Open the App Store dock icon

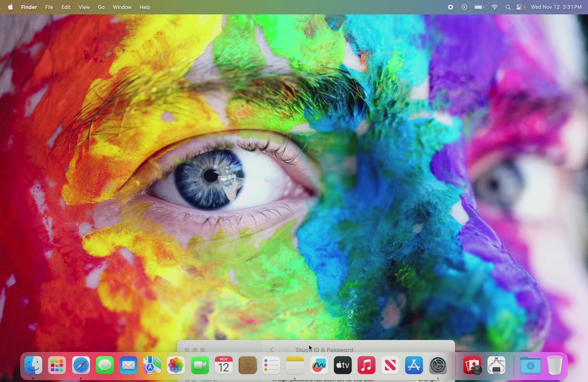(414, 366)
